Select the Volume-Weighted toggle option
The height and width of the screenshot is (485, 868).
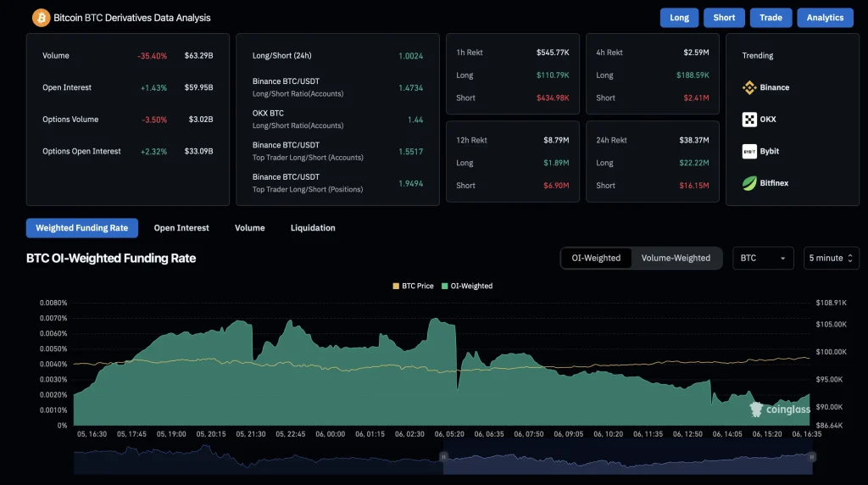click(x=676, y=258)
